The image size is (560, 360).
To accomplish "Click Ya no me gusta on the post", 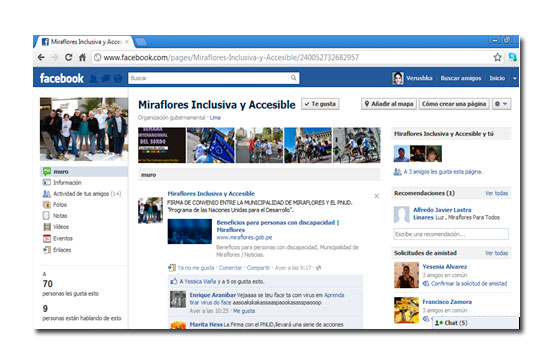I will [x=196, y=268].
